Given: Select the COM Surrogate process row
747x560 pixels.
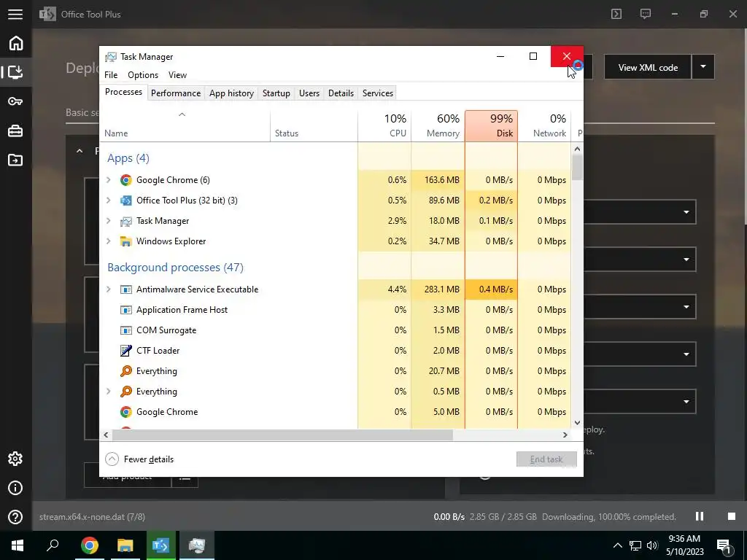Looking at the screenshot, I should click(x=336, y=330).
